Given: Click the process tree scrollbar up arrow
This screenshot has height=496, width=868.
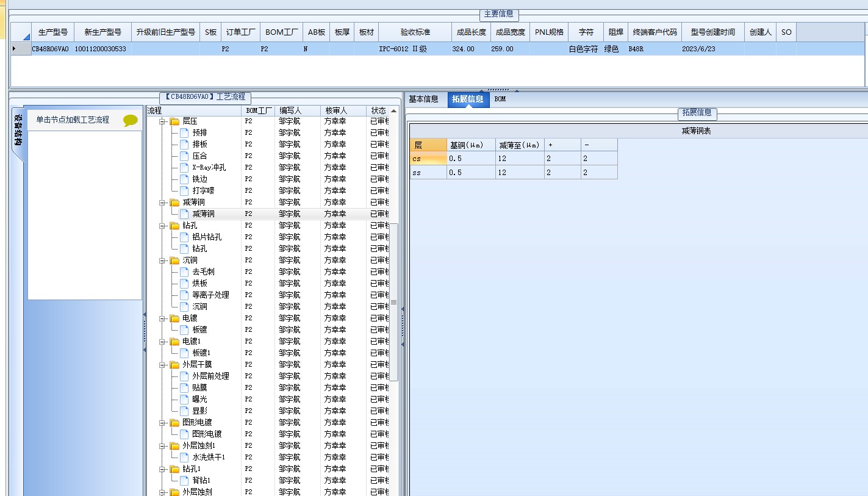Looking at the screenshot, I should (394, 111).
